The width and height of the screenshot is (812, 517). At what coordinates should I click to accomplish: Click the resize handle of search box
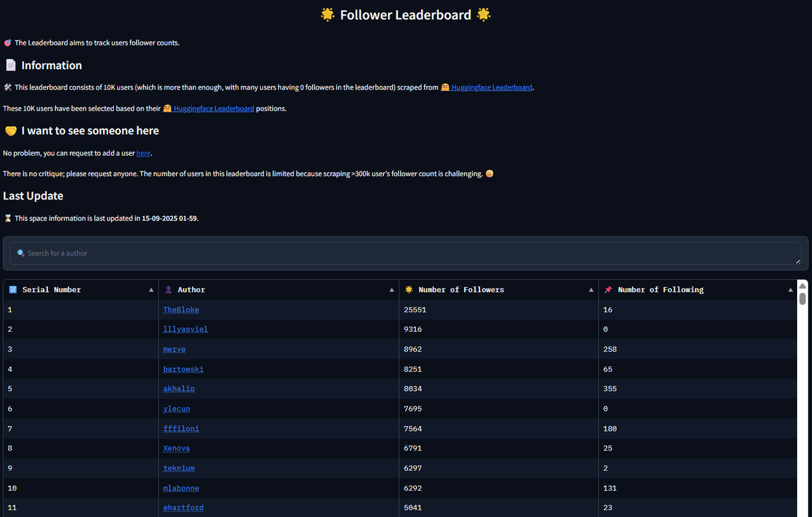click(797, 261)
